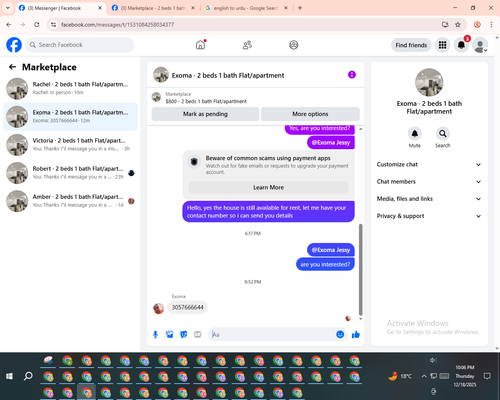Click the voice clip microphone icon
This screenshot has height=400, width=500.
155,334
